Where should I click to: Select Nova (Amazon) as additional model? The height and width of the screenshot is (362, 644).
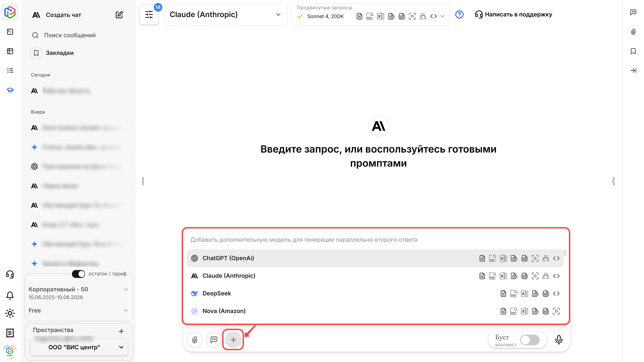[x=375, y=311]
